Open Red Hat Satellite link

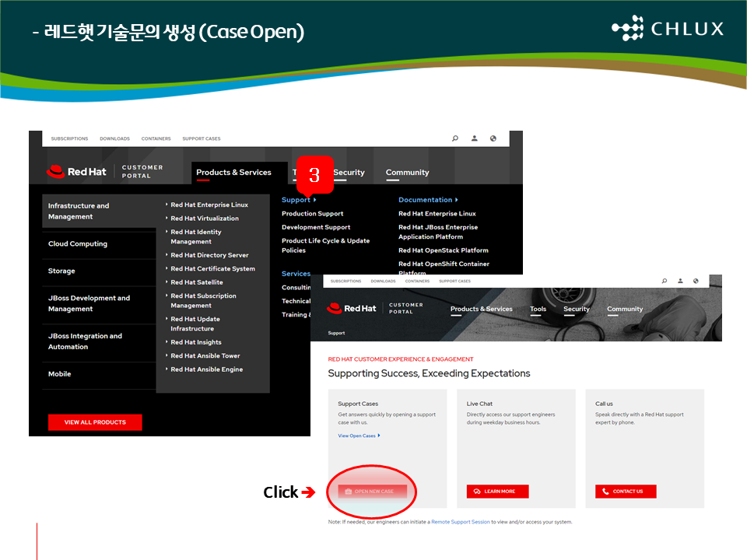click(x=197, y=282)
